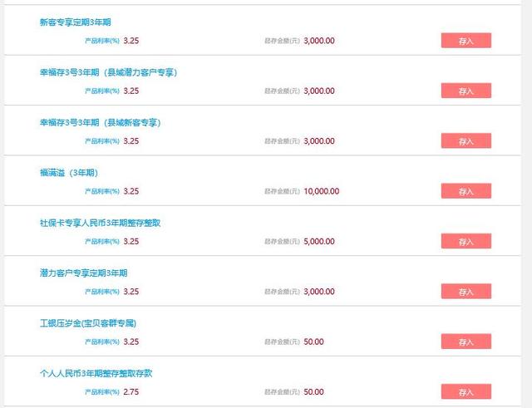
Task: Click 工银压岁金's 50.00 minimum amount
Action: point(314,342)
